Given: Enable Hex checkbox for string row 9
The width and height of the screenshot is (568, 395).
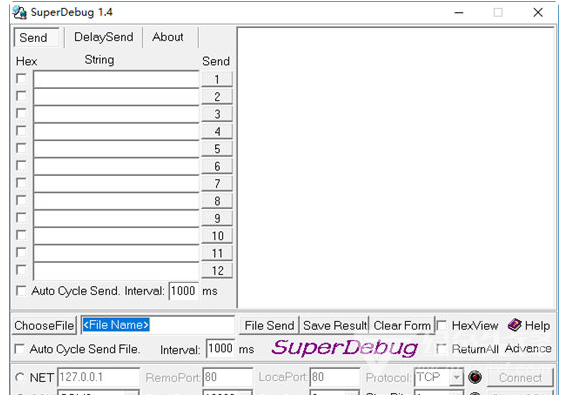Looking at the screenshot, I should tap(21, 218).
